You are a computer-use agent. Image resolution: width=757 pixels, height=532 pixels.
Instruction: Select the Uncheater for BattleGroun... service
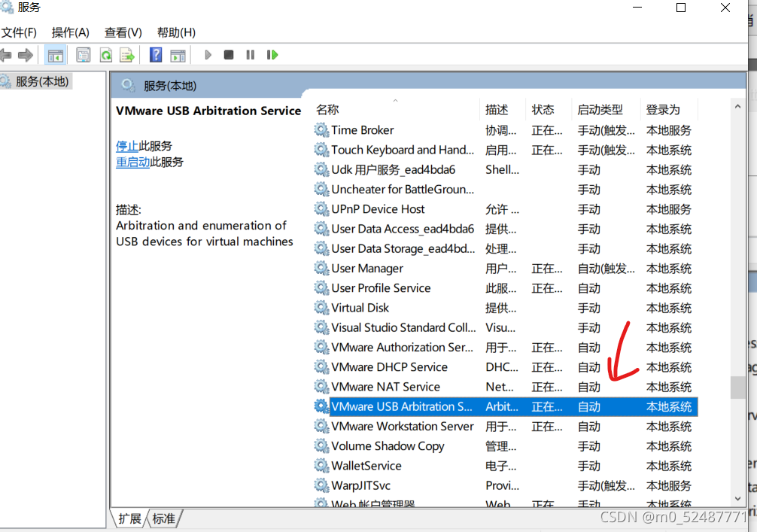pyautogui.click(x=403, y=189)
